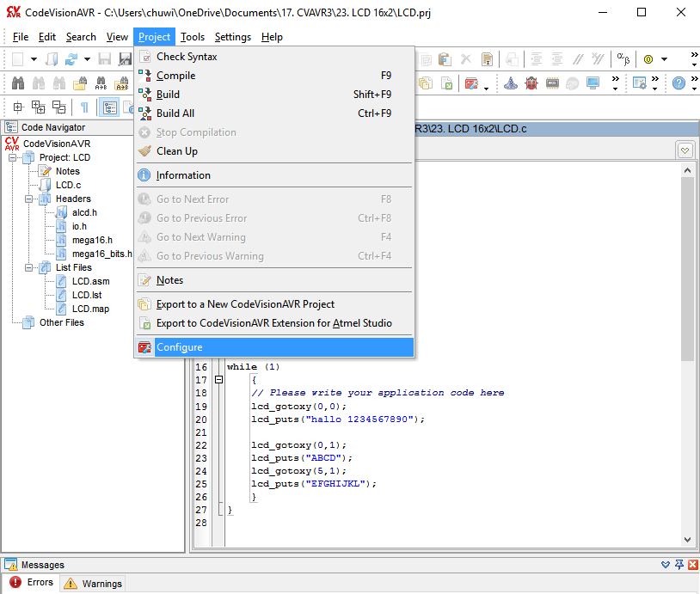Screen dimensions: 700x594
Task: Collapse the List Files tree node
Action: 28,267
